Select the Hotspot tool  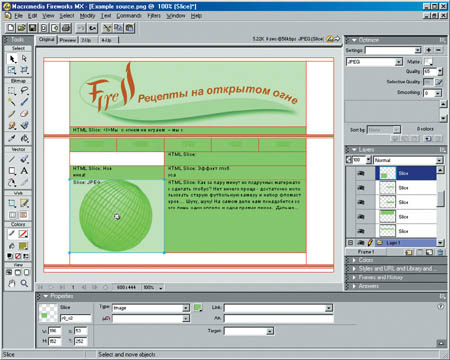12,203
